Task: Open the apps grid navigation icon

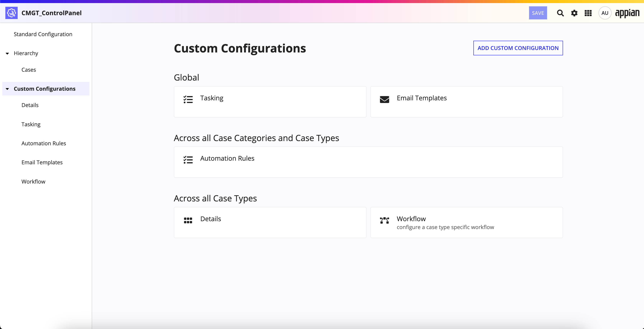Action: coord(588,13)
